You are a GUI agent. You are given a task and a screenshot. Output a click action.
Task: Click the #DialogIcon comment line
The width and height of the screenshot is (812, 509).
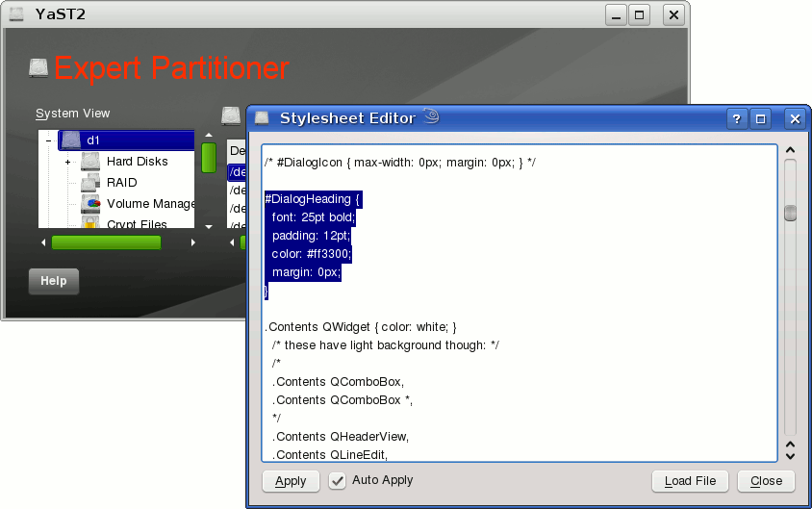point(400,163)
